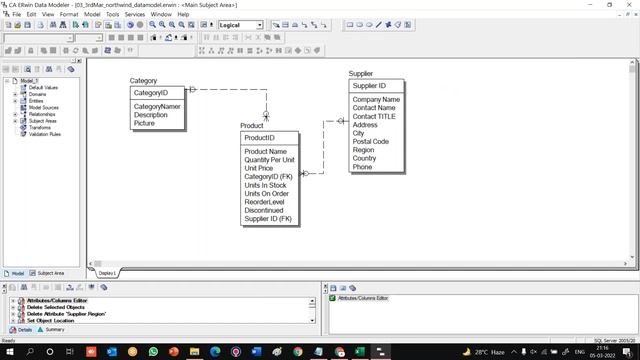Image resolution: width=640 pixels, height=360 pixels.
Task: Open the File menu
Action: [17, 14]
